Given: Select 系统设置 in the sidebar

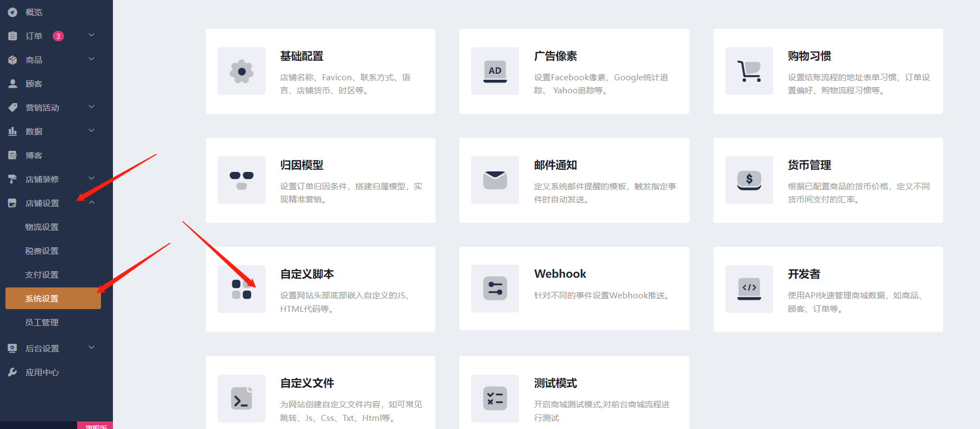Looking at the screenshot, I should tap(53, 298).
